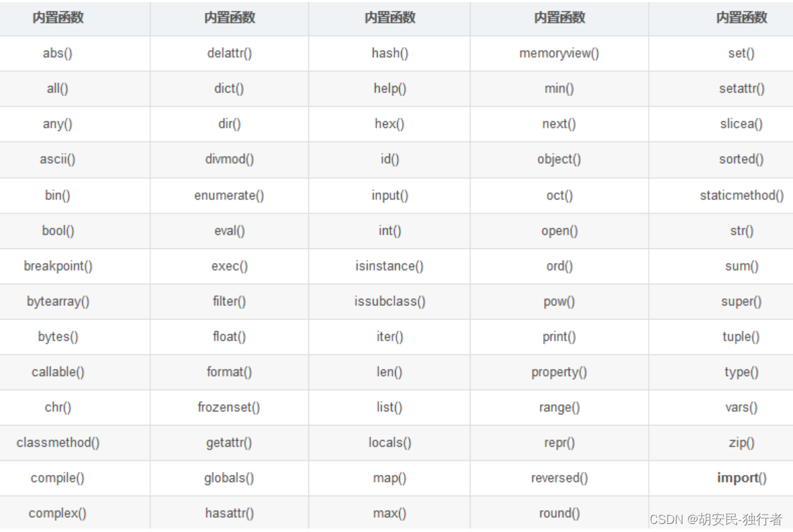
Task: Click the hash() function text
Action: click(390, 53)
